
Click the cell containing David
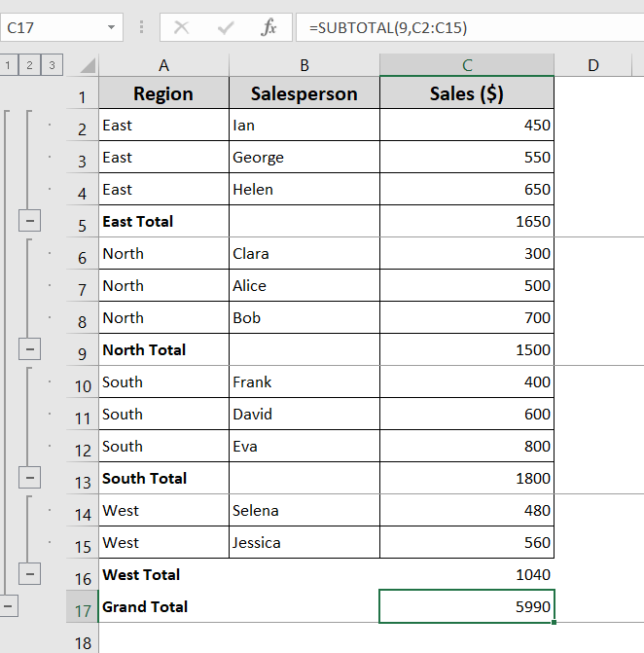coord(304,414)
